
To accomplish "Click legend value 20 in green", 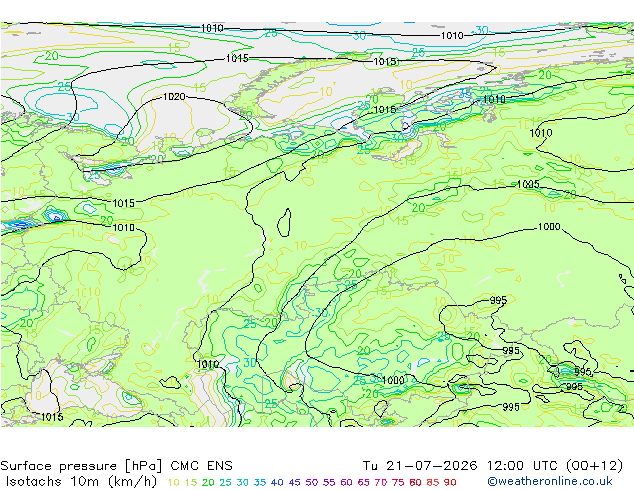I will pyautogui.click(x=208, y=482).
